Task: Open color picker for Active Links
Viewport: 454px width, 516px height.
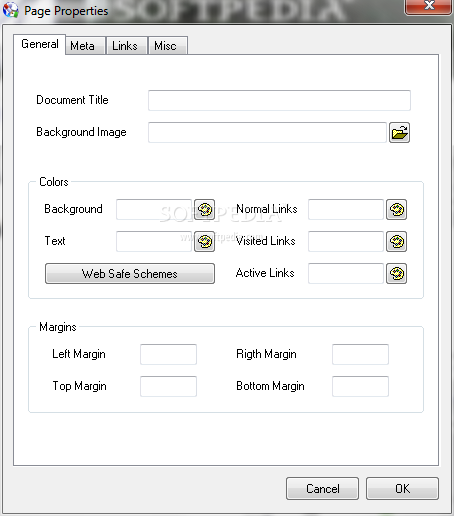Action: (396, 273)
